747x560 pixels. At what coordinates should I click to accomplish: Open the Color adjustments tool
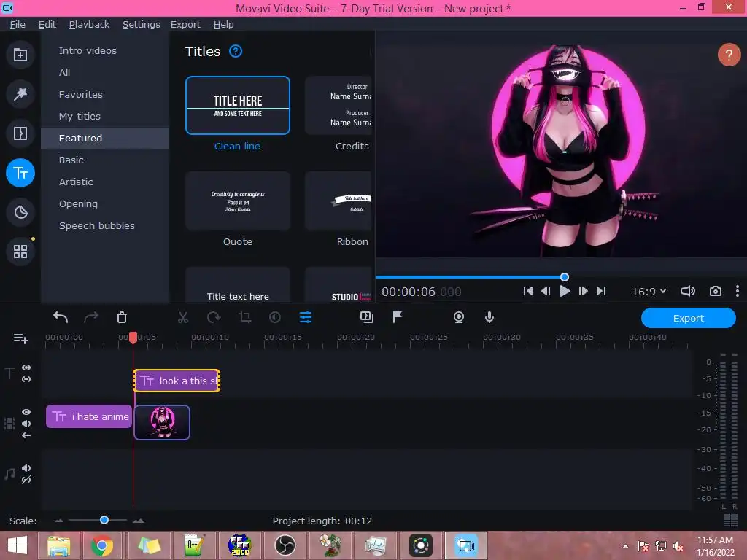[275, 317]
